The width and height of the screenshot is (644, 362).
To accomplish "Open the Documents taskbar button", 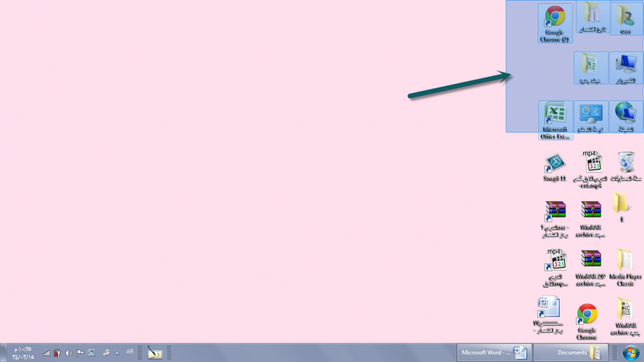I will pos(571,352).
